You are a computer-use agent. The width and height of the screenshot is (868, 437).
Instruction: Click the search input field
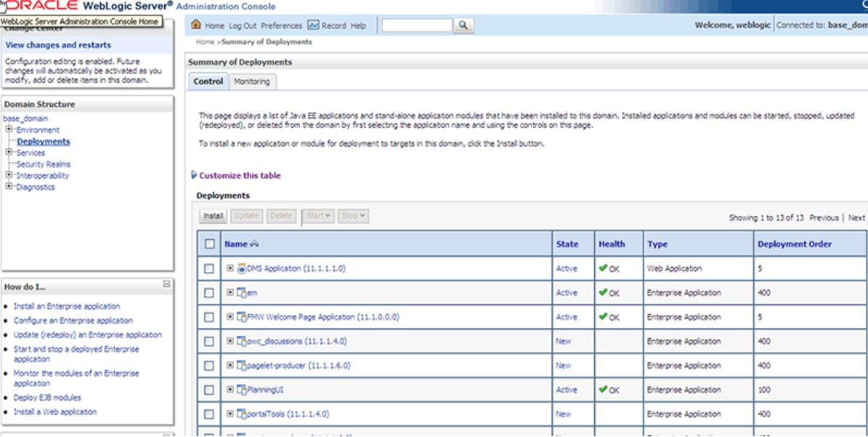tap(417, 25)
